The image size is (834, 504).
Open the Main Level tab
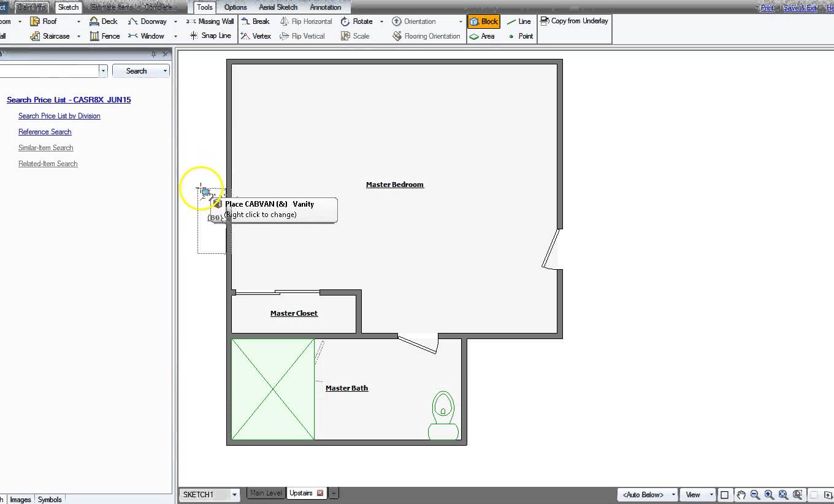(x=266, y=492)
